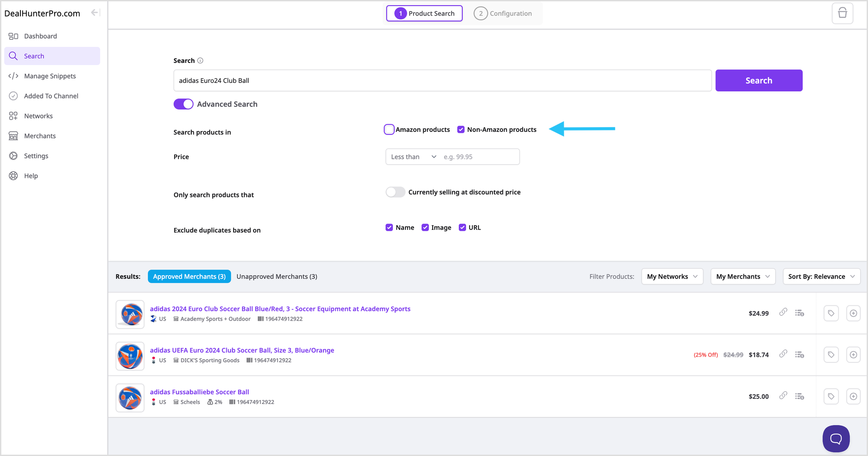Open the adidas 2024 Euro Club Soccer Ball link
Screen dimensions: 868x456
280,308
